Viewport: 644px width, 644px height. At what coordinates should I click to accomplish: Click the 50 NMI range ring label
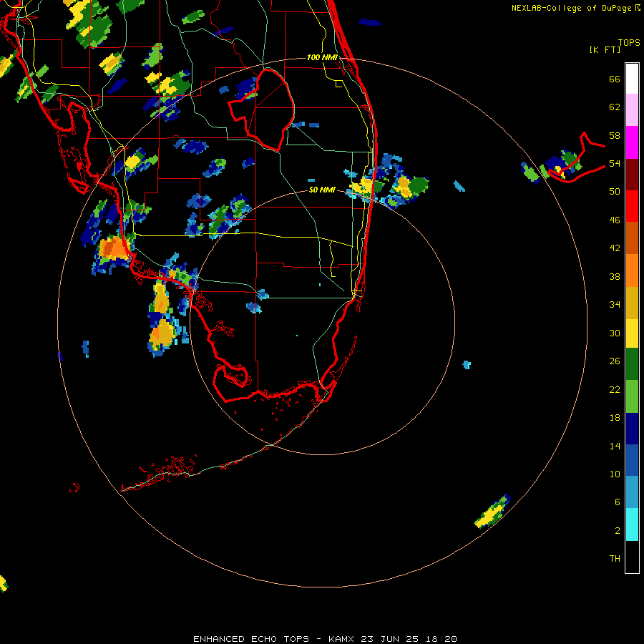(x=322, y=190)
